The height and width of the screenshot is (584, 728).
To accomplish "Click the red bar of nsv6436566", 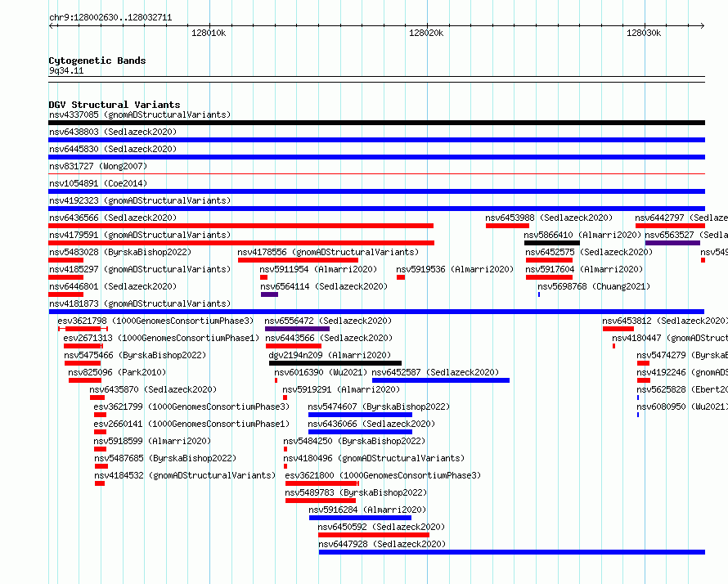I will [x=241, y=226].
